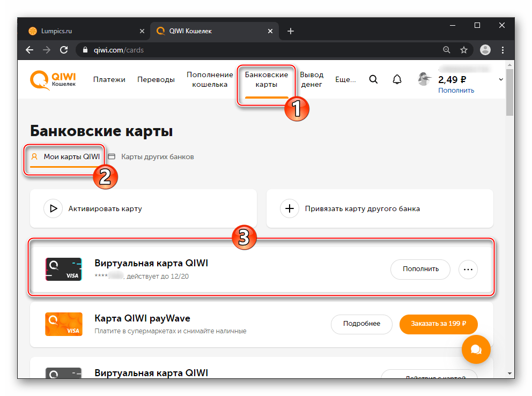Image resolution: width=532 pixels, height=396 pixels.
Task: Click Заказать за 199 ₽ button
Action: point(438,324)
